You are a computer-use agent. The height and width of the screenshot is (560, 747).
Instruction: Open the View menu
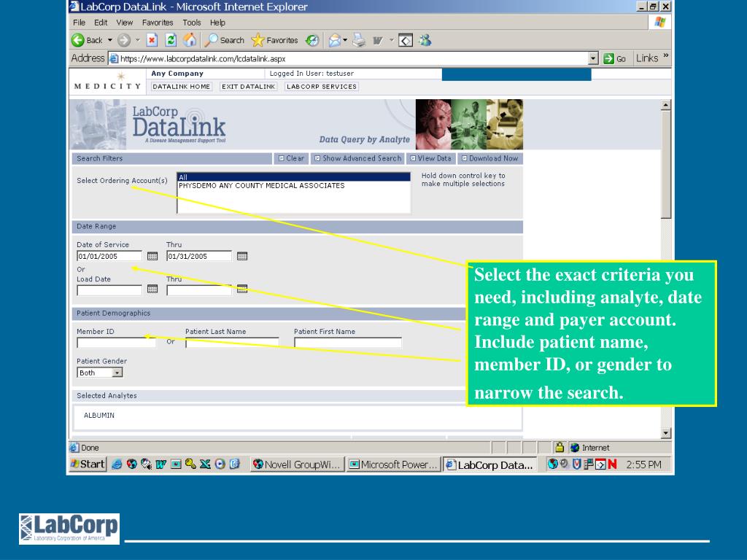(124, 23)
